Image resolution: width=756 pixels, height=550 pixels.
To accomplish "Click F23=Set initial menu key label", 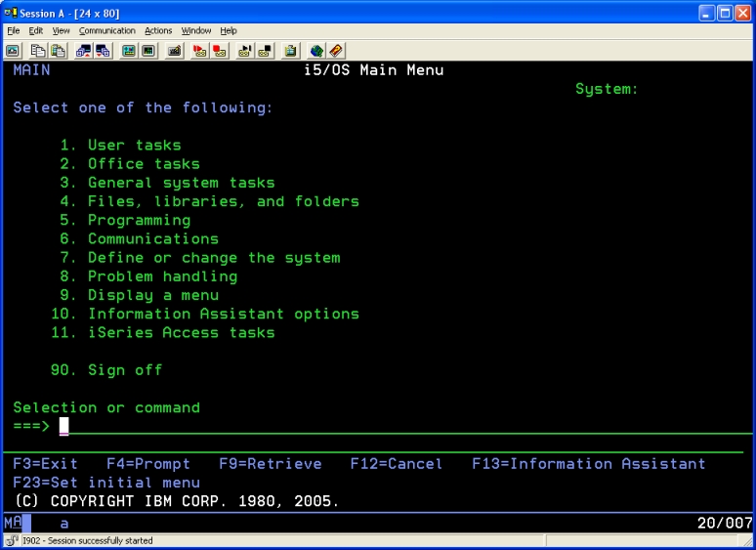I will coord(106,483).
